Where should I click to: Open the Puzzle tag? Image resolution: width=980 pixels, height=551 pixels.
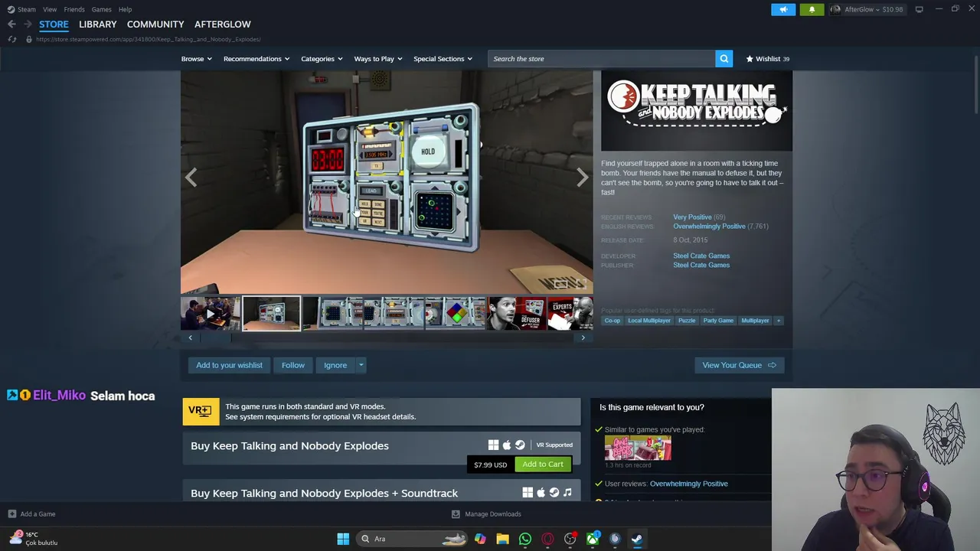(x=687, y=321)
